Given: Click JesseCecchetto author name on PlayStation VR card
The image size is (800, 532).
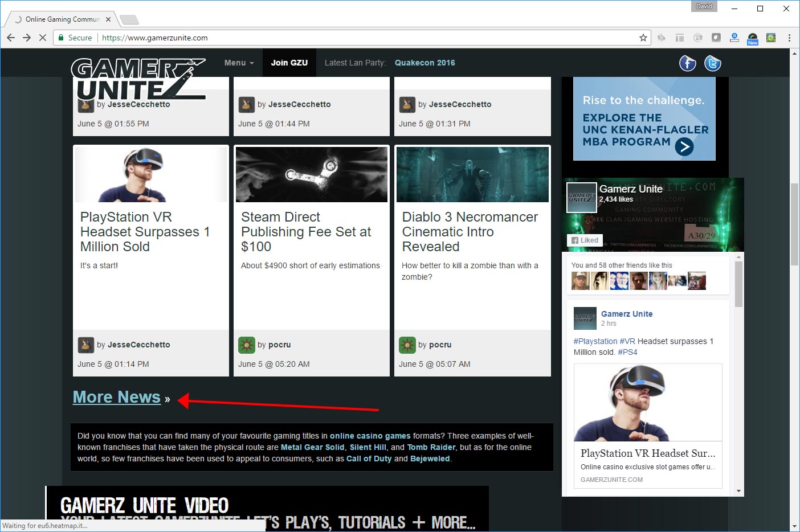Looking at the screenshot, I should (139, 345).
